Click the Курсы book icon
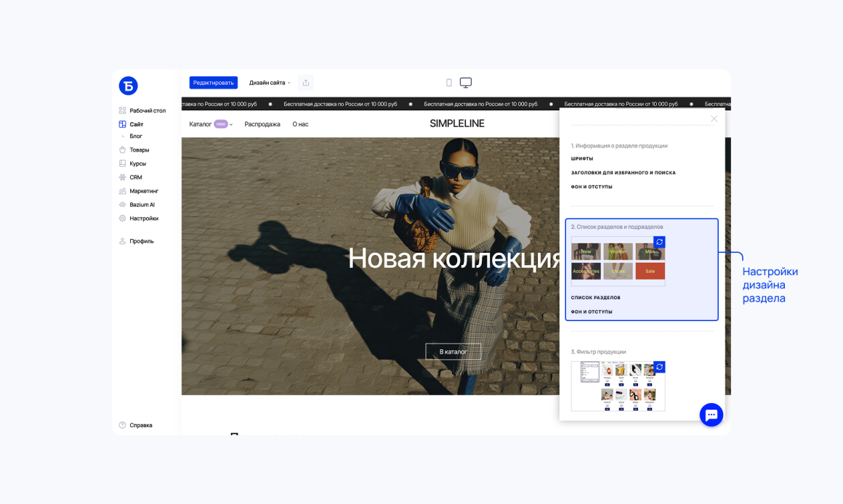The height and width of the screenshot is (504, 843). tap(123, 164)
